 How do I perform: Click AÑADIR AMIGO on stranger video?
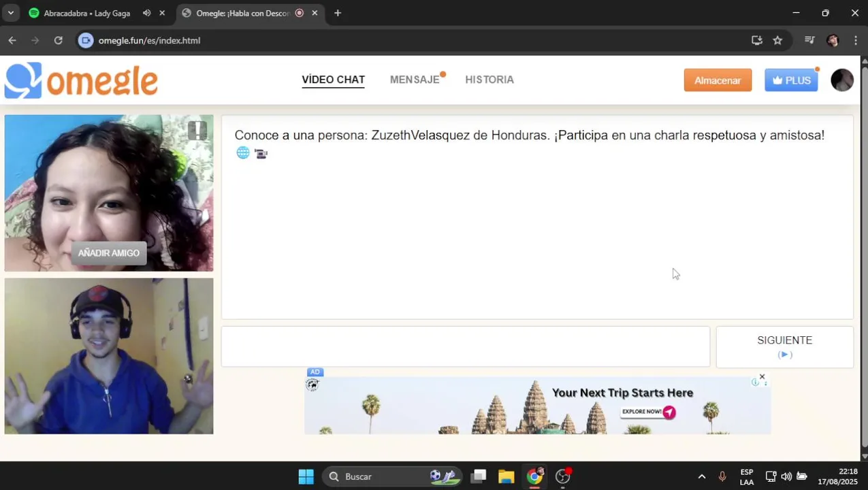click(109, 253)
